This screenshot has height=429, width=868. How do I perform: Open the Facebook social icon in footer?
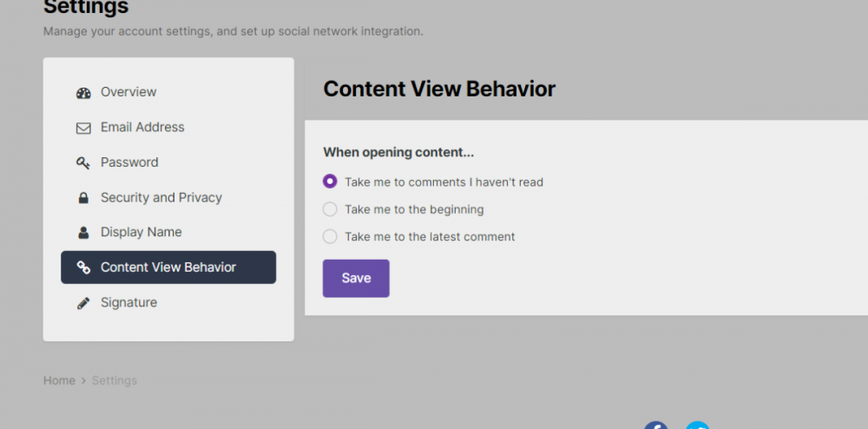(656, 426)
